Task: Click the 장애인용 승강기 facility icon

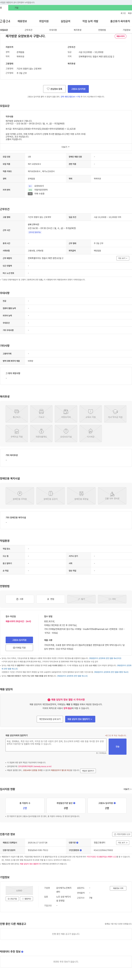Action: [x=50, y=496]
